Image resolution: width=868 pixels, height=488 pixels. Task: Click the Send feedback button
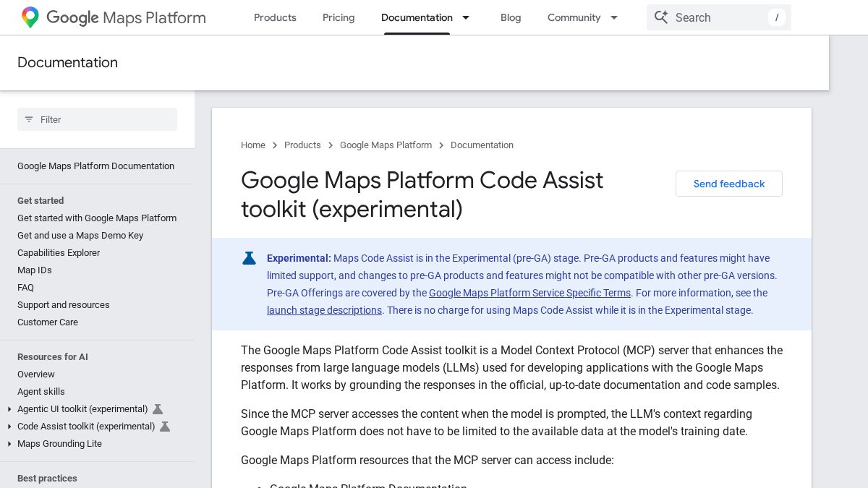pyautogui.click(x=729, y=184)
